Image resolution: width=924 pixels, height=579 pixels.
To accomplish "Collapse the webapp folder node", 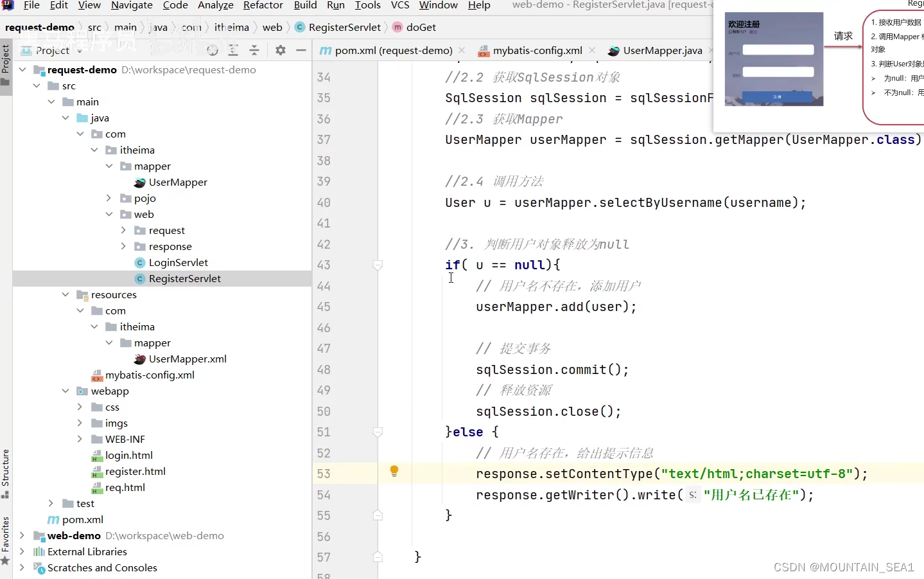I will point(65,391).
